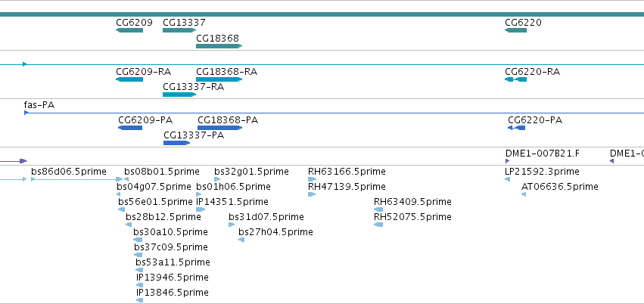Click the thick teal chromosome bar at top
Image resolution: width=644 pixels, height=304 pixels.
pos(322,14)
